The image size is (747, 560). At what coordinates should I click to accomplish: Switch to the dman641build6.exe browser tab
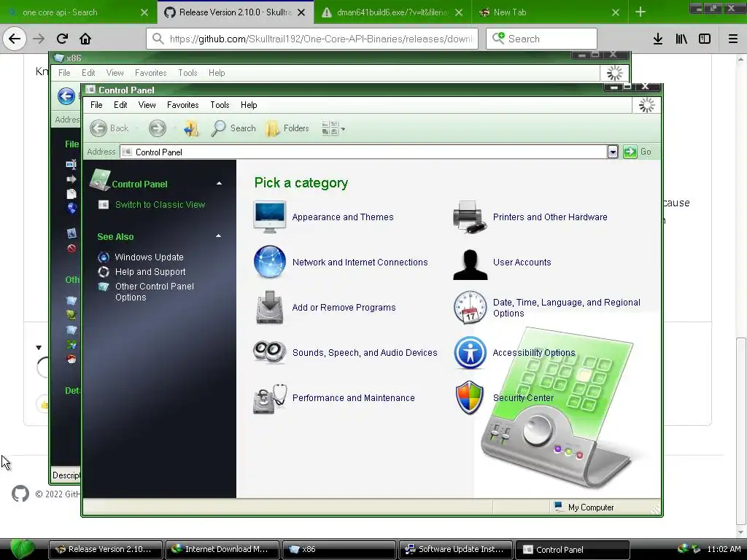(x=392, y=12)
